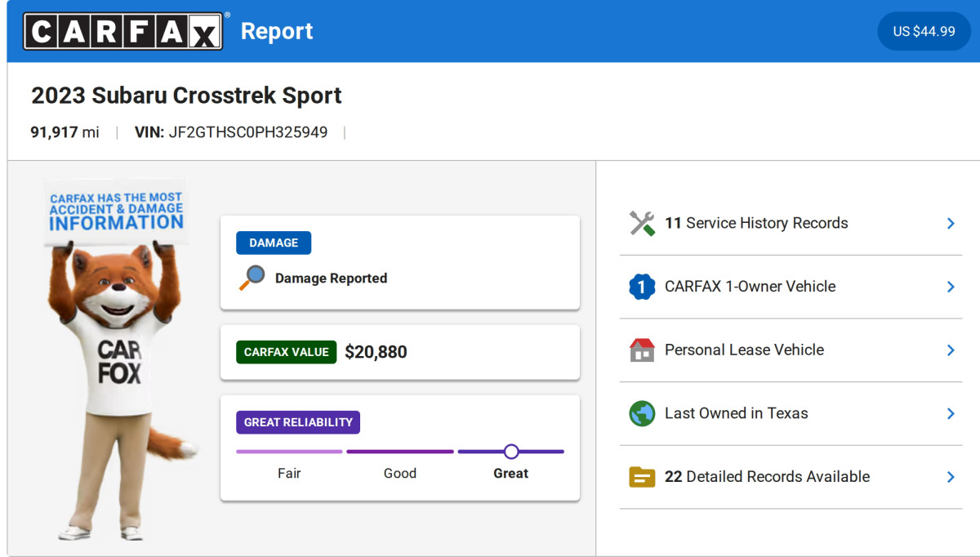
Task: Click the CARFAX VALUE badge
Action: 287,352
